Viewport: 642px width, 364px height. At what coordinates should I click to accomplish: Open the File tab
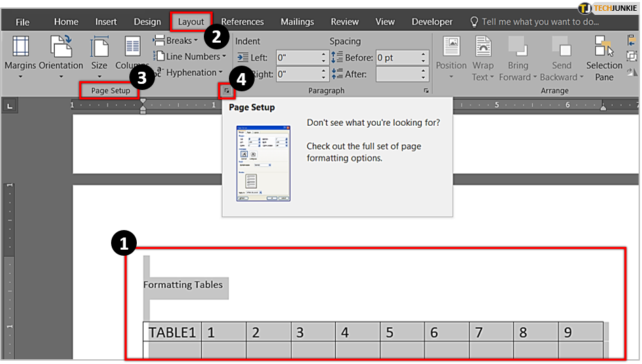click(22, 22)
